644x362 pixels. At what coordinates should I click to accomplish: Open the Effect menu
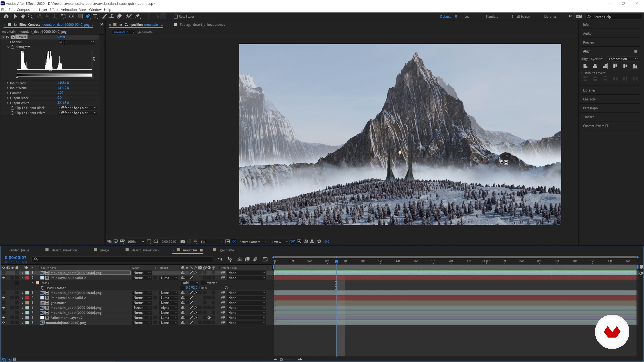tap(54, 10)
